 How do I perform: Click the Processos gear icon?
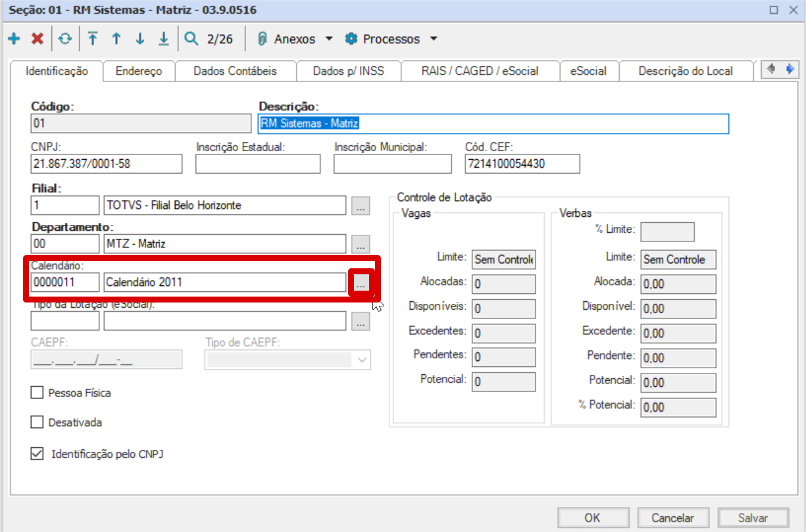tap(351, 39)
